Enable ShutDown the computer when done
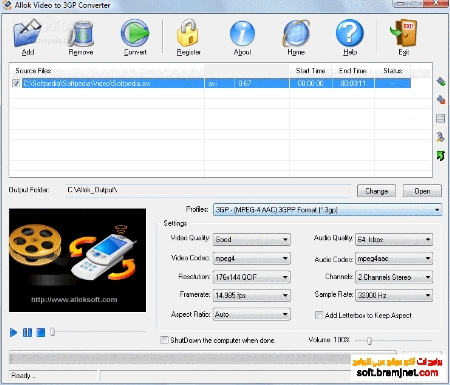 point(164,340)
